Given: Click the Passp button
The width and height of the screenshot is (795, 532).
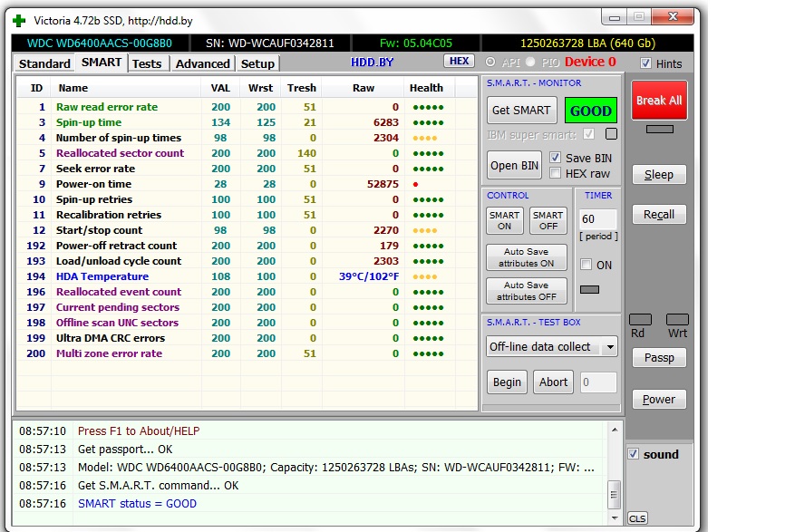Looking at the screenshot, I should tap(659, 358).
